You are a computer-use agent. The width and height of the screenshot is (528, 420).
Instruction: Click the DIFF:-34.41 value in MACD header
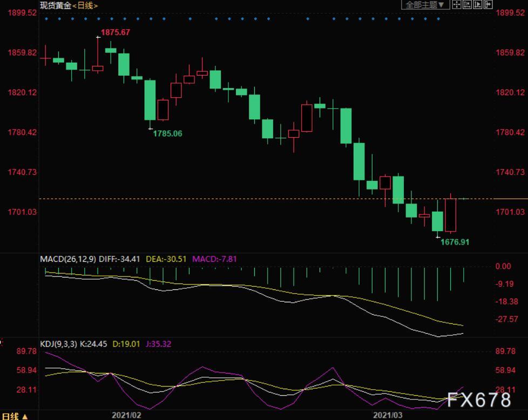(x=122, y=259)
